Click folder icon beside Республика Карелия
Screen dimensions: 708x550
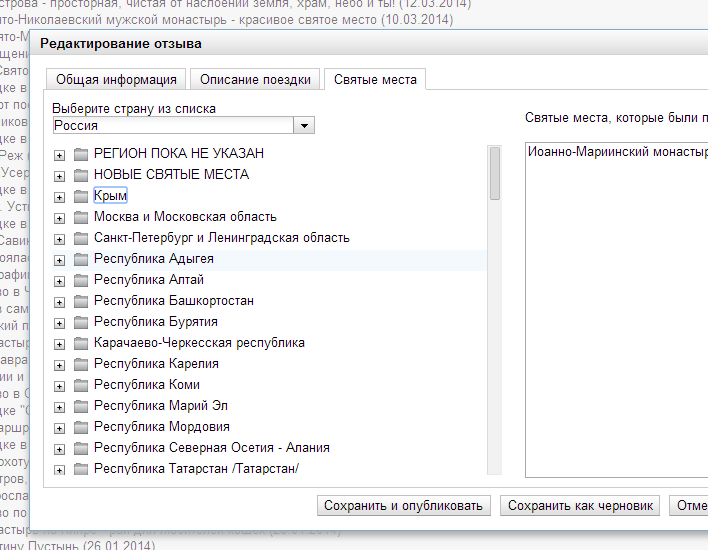click(x=81, y=364)
